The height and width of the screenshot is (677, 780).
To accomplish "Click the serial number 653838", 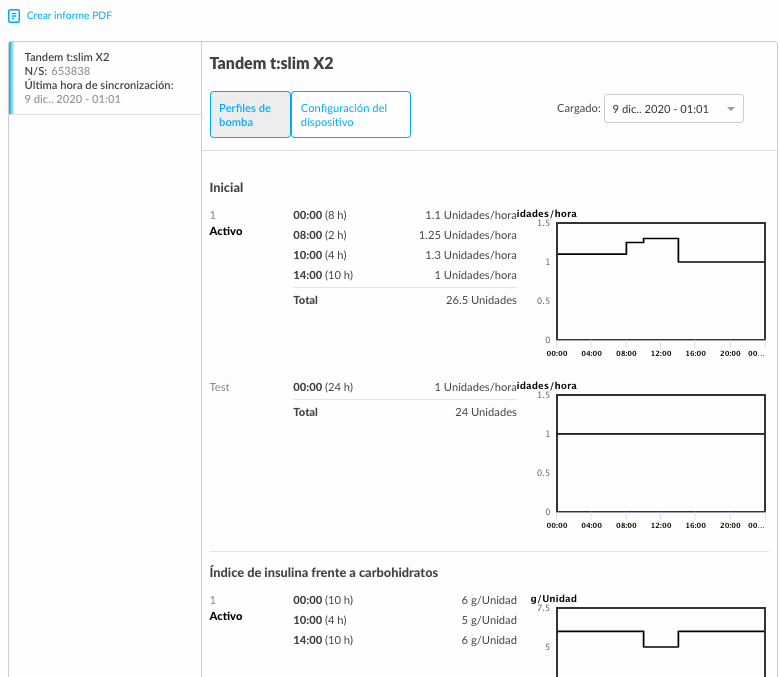I will point(71,71).
